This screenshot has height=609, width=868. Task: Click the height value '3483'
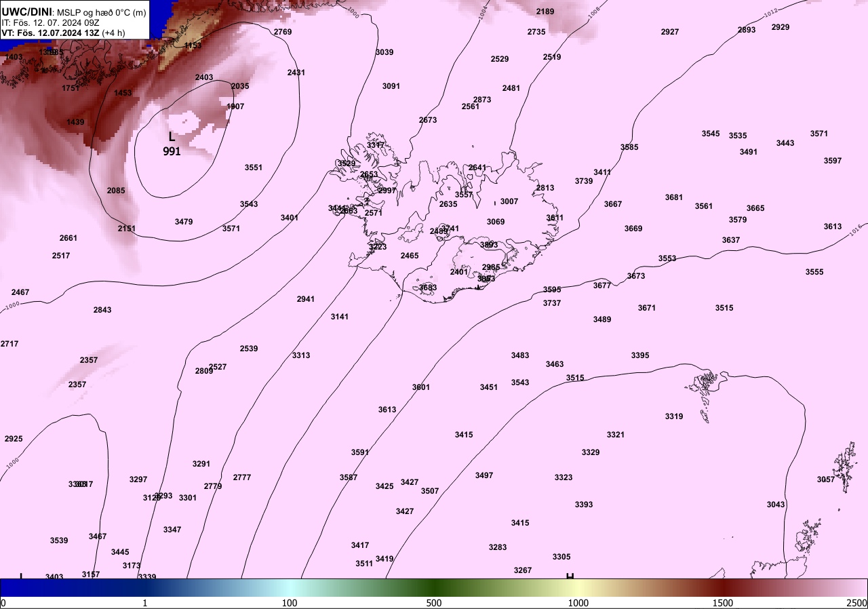click(520, 355)
